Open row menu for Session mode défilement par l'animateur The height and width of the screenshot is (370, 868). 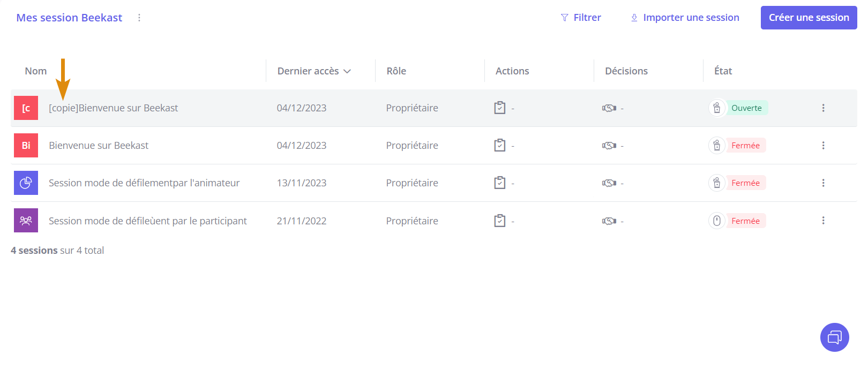pos(823,183)
